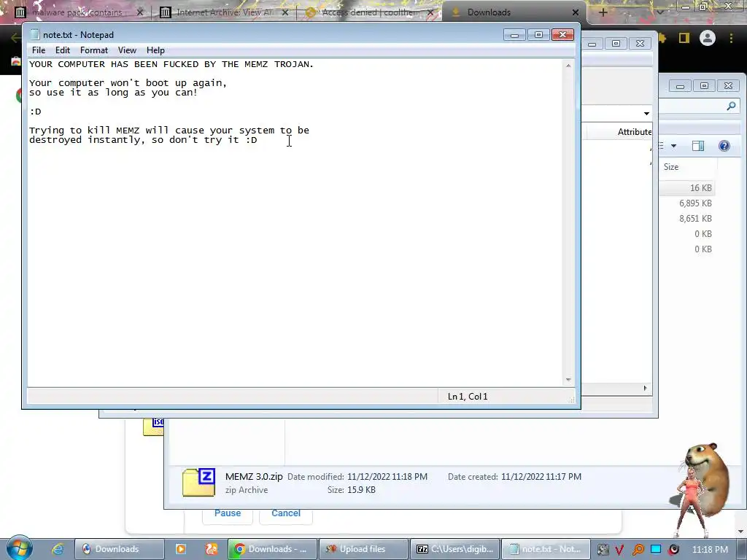Toggle the browser side panel icon

click(684, 38)
